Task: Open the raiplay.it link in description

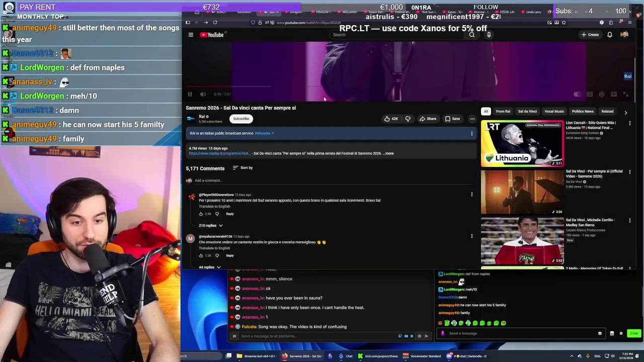Action: 219,153
